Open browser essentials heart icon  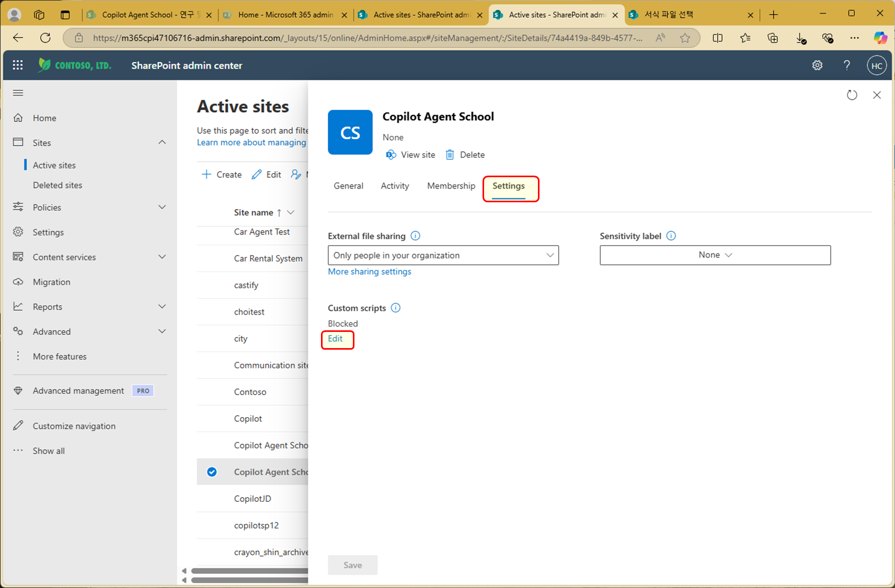827,38
